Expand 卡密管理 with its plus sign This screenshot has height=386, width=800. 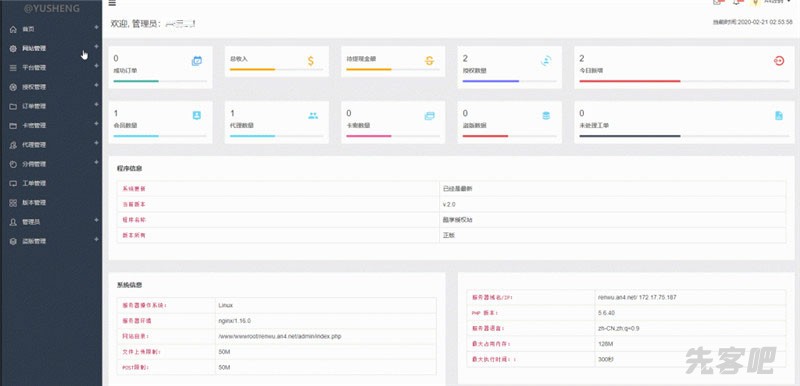96,123
